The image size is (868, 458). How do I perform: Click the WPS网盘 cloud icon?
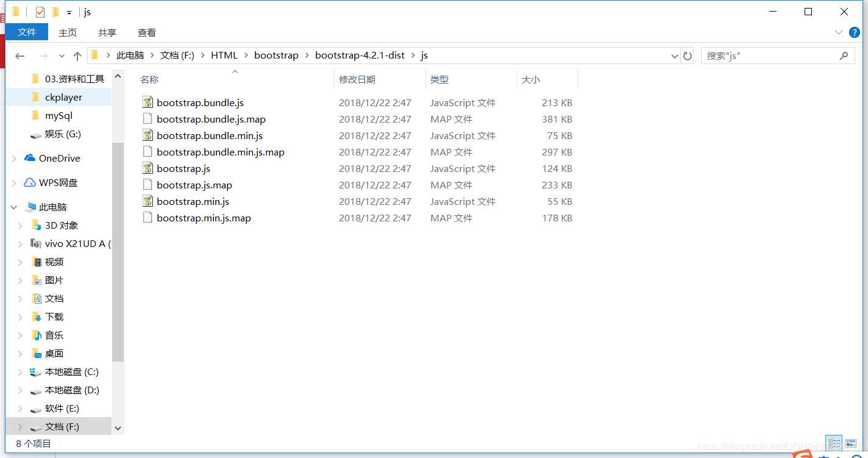coord(30,182)
